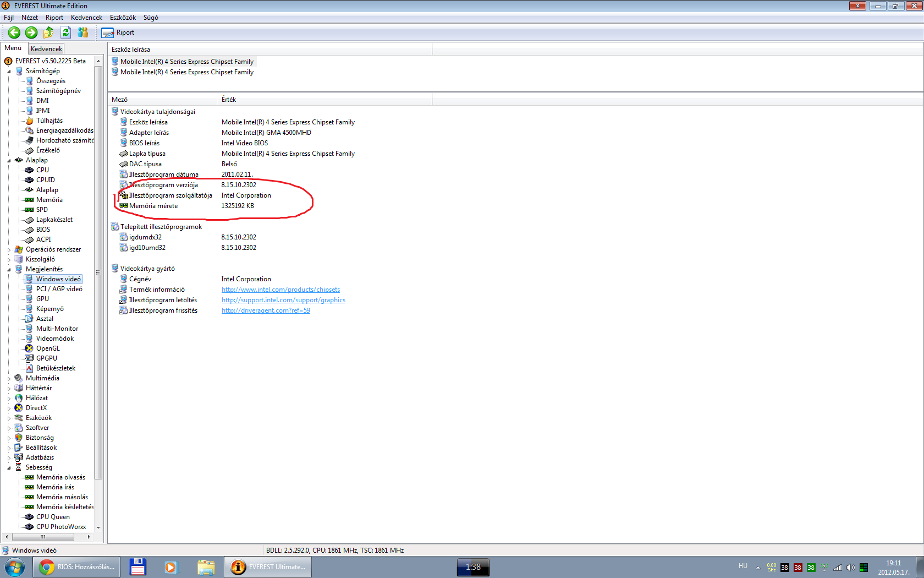Click the Érték column header
This screenshot has height=578, width=924.
[325, 100]
